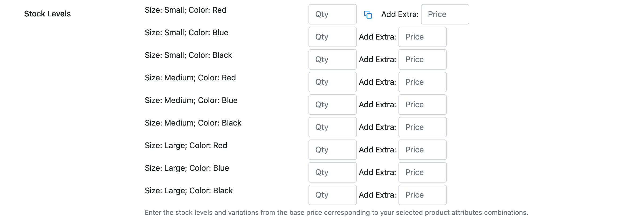Click Price field for Large Red

[x=422, y=150]
